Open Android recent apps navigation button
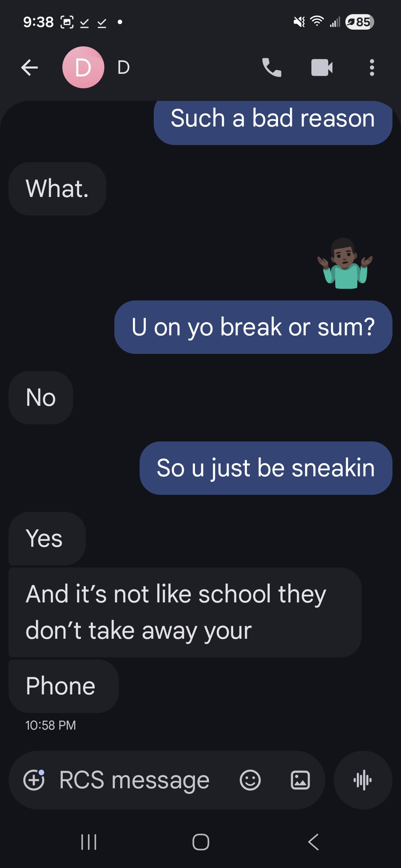This screenshot has height=868, width=401. click(x=89, y=842)
